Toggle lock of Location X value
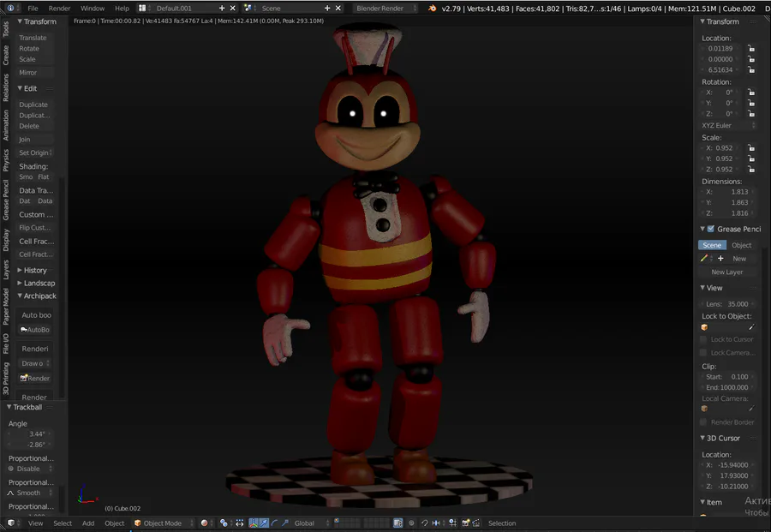Screen dimensions: 771x532 pyautogui.click(x=750, y=48)
